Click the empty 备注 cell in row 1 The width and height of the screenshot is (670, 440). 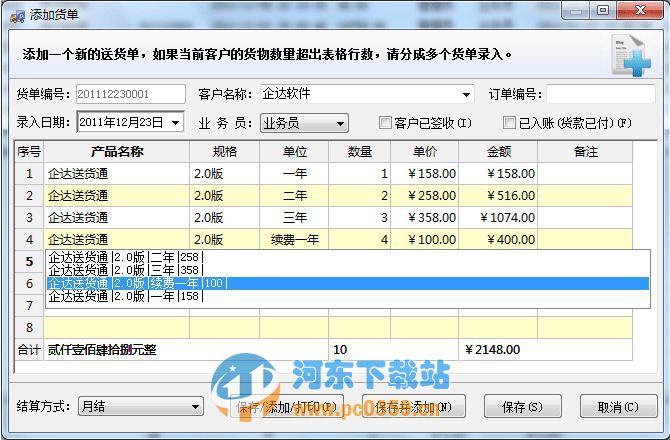coord(585,173)
